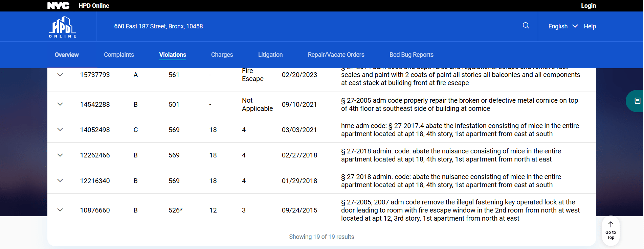
Task: Open the English language dropdown
Action: 562,26
